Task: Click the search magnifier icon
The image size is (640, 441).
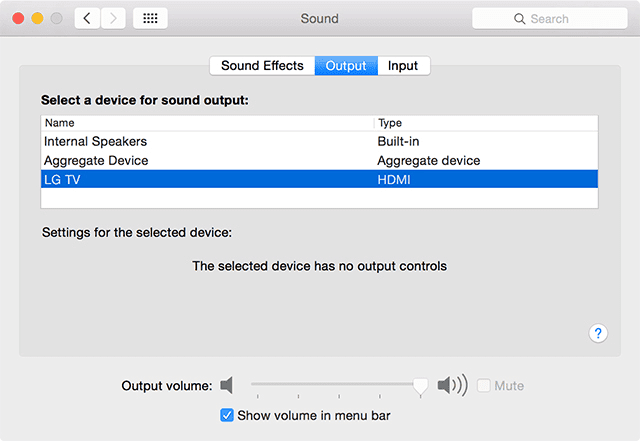Action: pos(519,19)
